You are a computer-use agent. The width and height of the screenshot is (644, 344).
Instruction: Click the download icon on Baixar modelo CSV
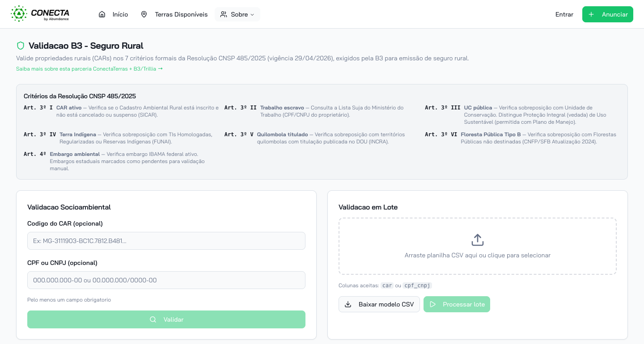click(348, 304)
